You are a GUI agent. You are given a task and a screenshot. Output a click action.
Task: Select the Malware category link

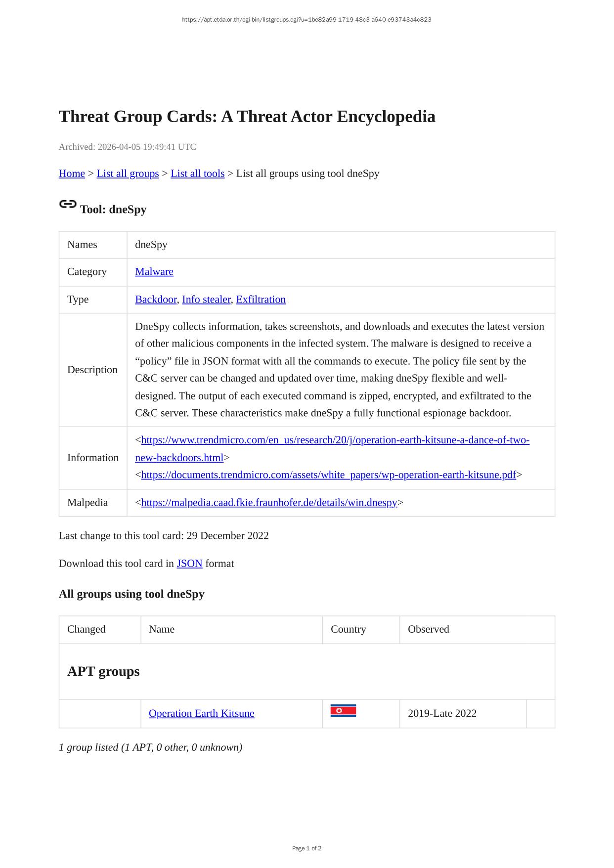[x=154, y=272]
